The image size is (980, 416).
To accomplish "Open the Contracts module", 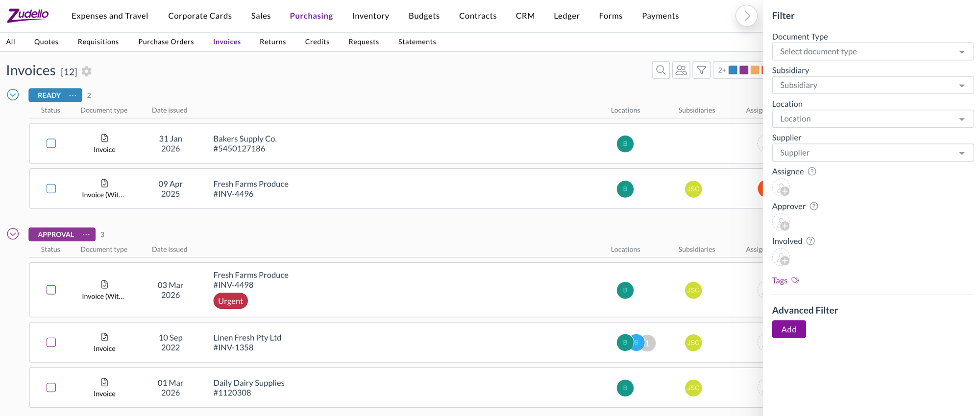I will point(478,16).
